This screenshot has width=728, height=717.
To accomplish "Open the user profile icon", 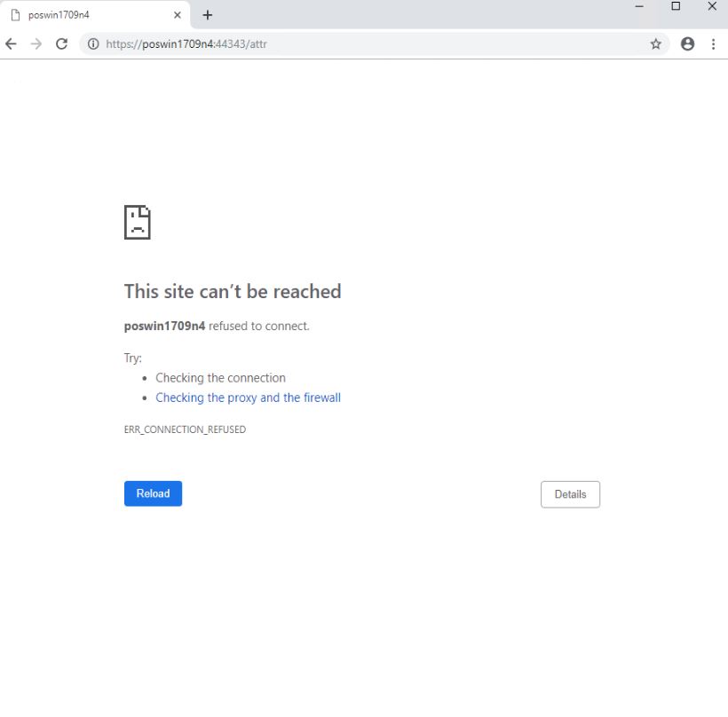I will coord(687,43).
